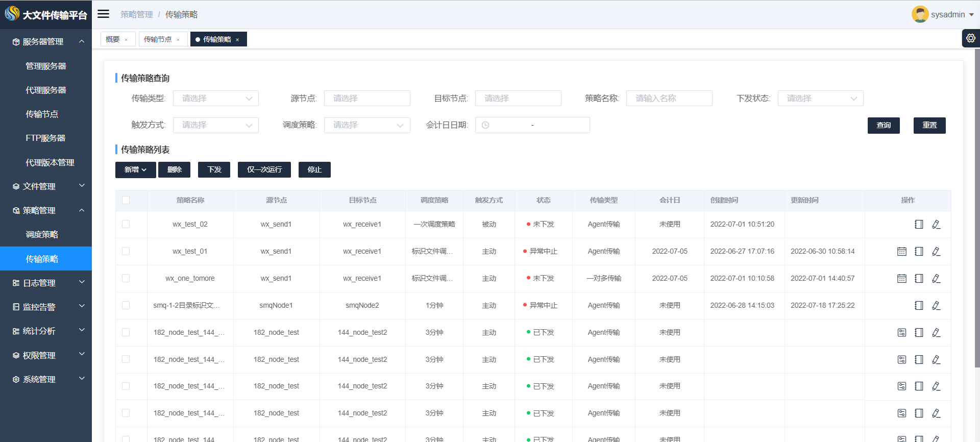Edit the smq-1-2 policy row
The height and width of the screenshot is (442, 980).
click(936, 305)
